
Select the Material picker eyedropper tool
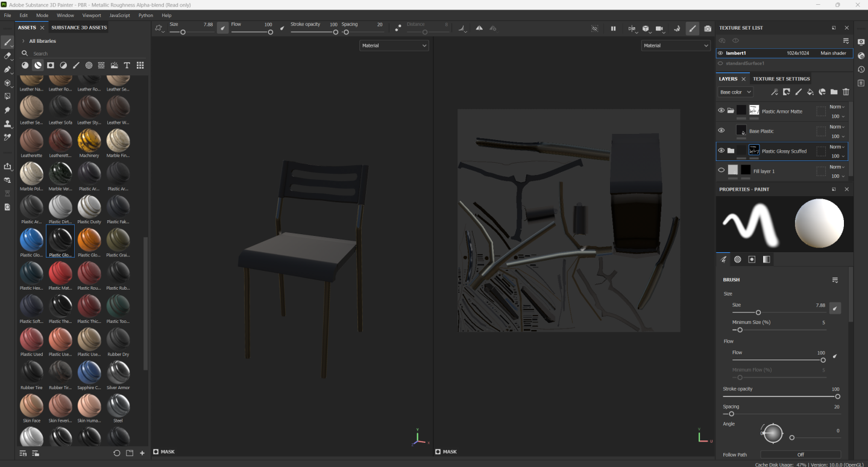point(7,138)
